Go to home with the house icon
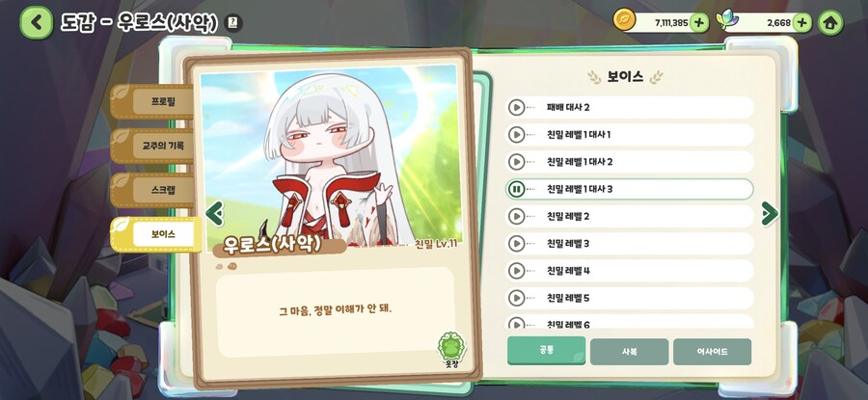Image resolution: width=868 pixels, height=400 pixels. (829, 23)
